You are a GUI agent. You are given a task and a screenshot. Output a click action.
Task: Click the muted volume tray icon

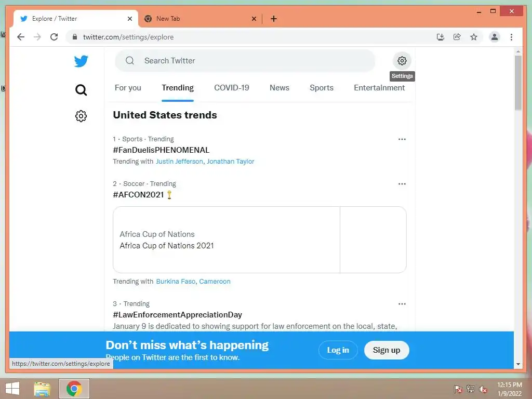[x=483, y=389]
